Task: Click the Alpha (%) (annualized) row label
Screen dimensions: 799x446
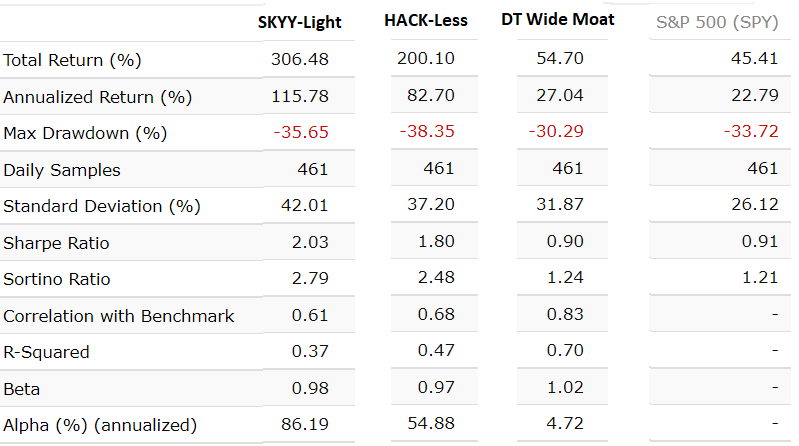Action: (100, 426)
